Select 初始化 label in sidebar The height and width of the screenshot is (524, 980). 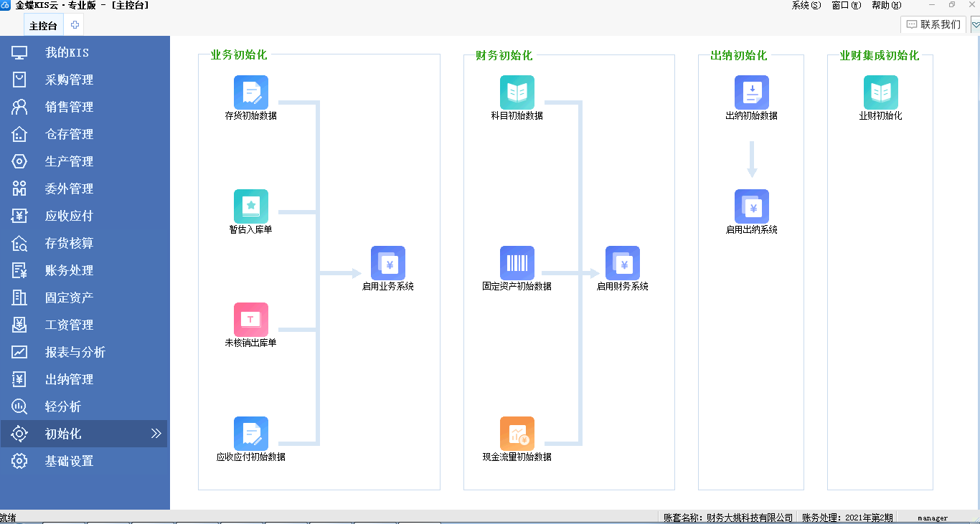click(63, 434)
